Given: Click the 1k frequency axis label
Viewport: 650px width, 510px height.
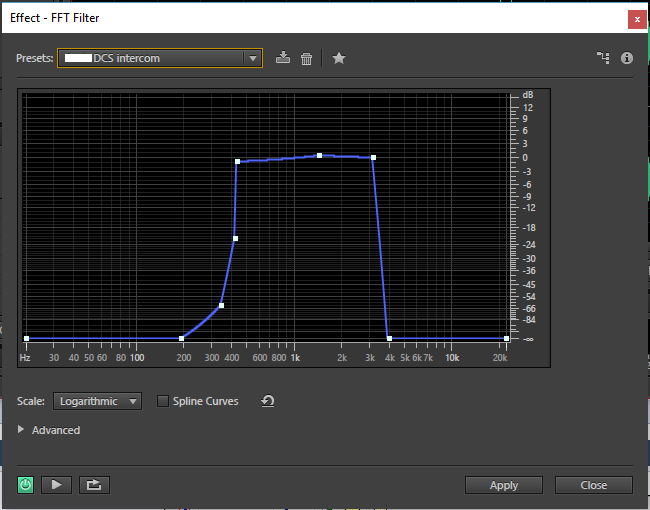Looking at the screenshot, I should (x=295, y=357).
